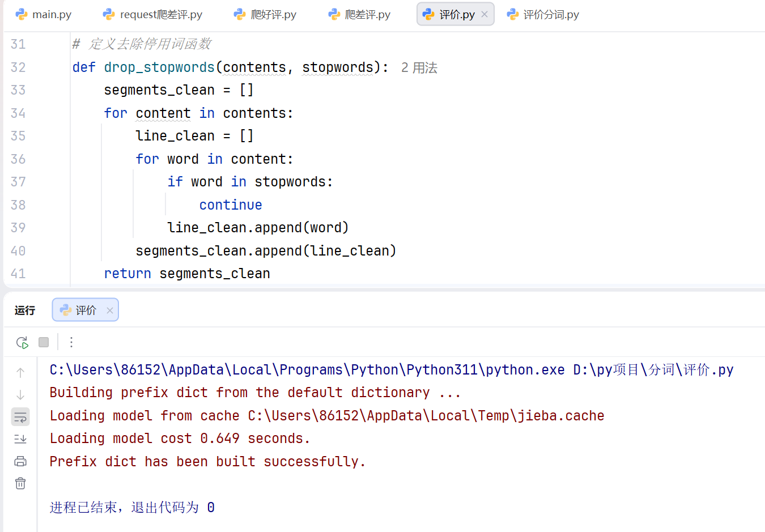The image size is (765, 532).
Task: Click 'segments_clean = []' on line 33
Action: pyautogui.click(x=178, y=90)
